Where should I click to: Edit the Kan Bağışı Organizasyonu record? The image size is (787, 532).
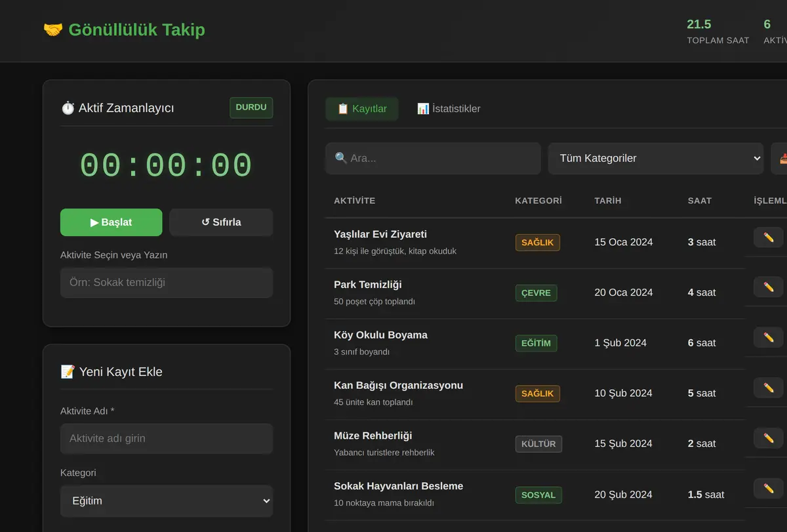coord(769,388)
